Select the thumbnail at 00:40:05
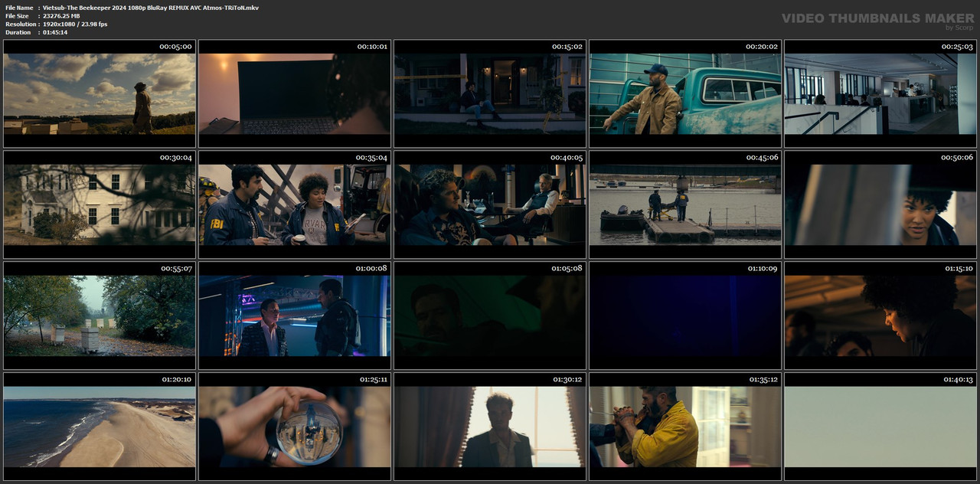The width and height of the screenshot is (980, 484). 490,204
